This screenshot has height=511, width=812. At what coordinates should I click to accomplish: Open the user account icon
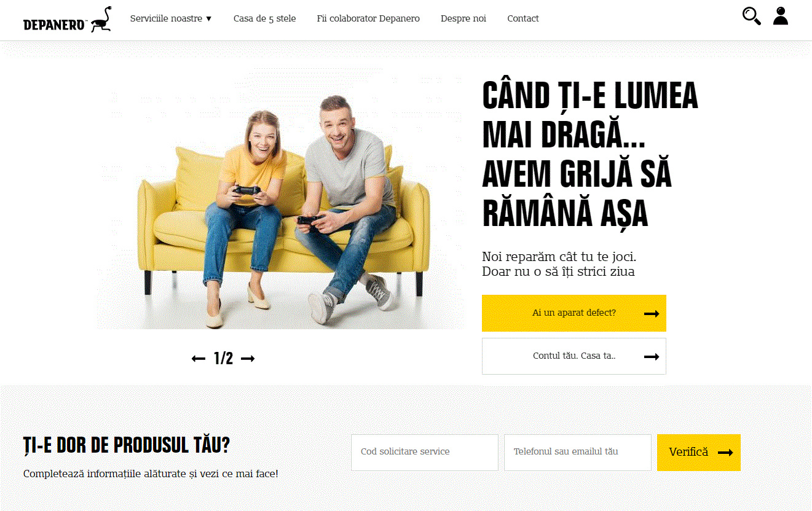[781, 16]
